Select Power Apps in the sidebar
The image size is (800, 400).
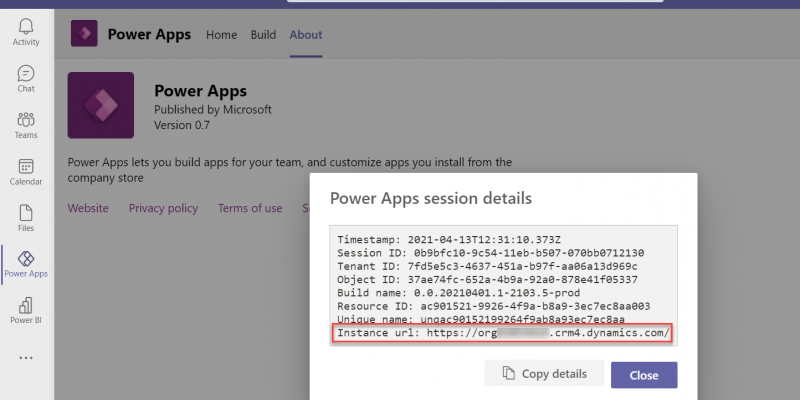[26, 264]
